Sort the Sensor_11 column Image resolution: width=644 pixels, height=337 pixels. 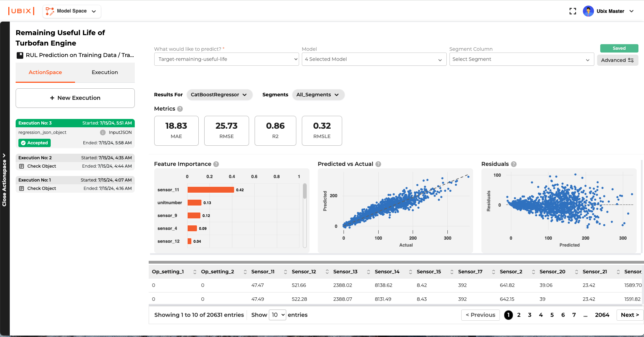point(285,272)
